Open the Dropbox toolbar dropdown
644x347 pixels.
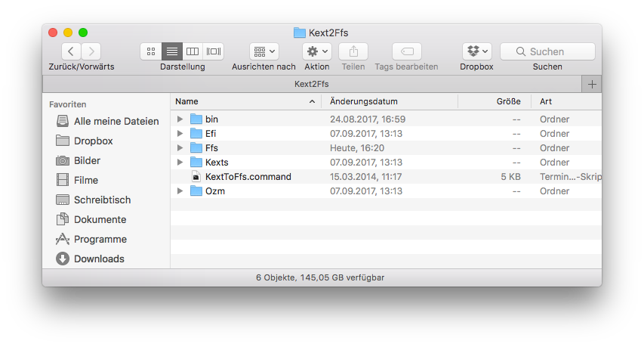coord(477,51)
